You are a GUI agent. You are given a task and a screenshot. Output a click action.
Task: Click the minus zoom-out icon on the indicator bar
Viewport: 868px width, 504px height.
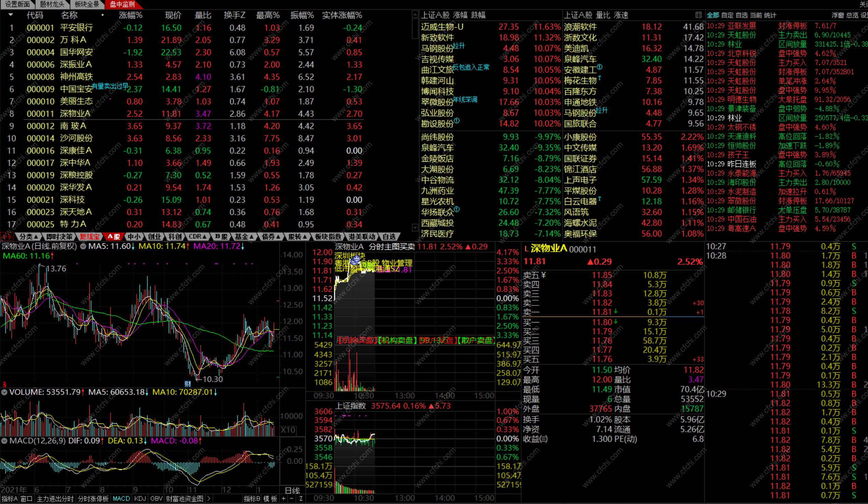tap(292, 499)
